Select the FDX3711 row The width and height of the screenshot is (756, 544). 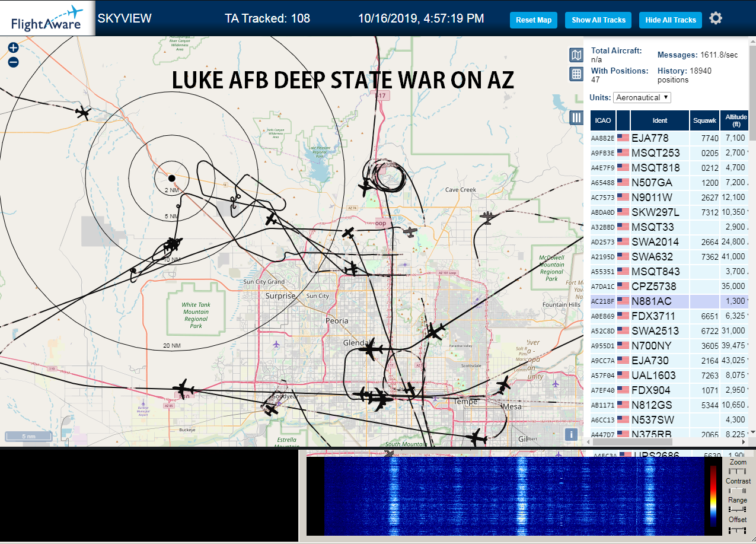tap(670, 316)
